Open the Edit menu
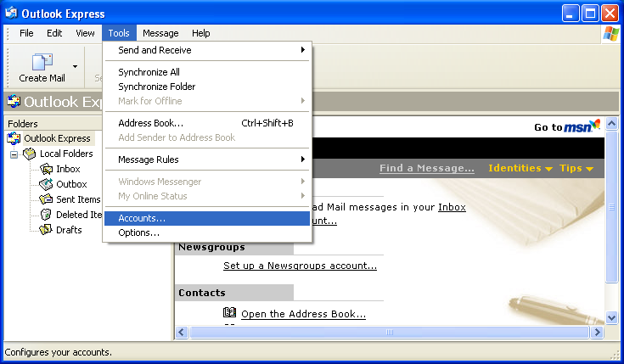The width and height of the screenshot is (624, 364). pyautogui.click(x=54, y=33)
